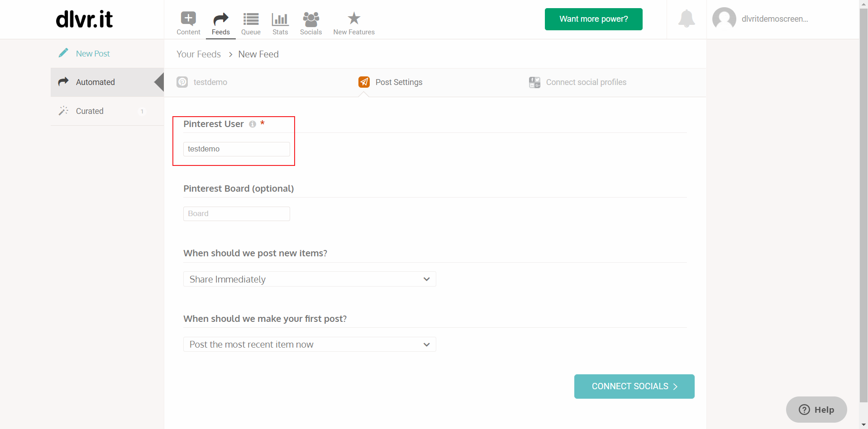Open the Queue list icon

251,19
